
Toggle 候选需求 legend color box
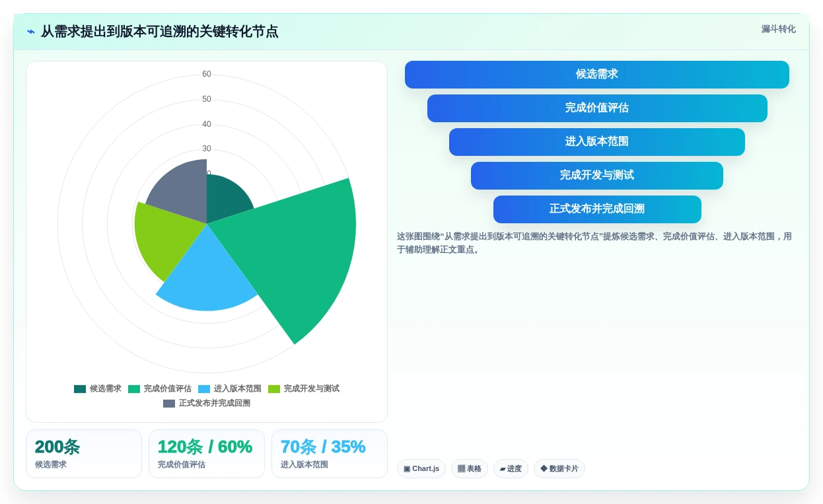(x=80, y=389)
